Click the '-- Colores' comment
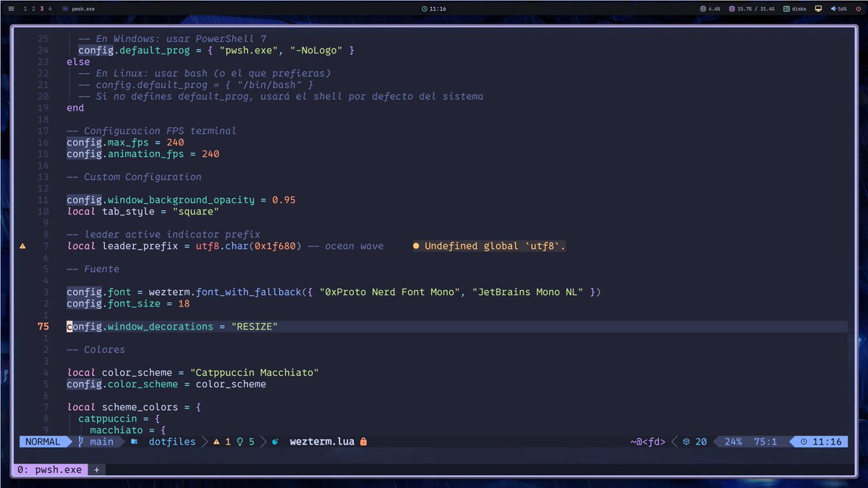Viewport: 868px width, 488px height. 95,350
